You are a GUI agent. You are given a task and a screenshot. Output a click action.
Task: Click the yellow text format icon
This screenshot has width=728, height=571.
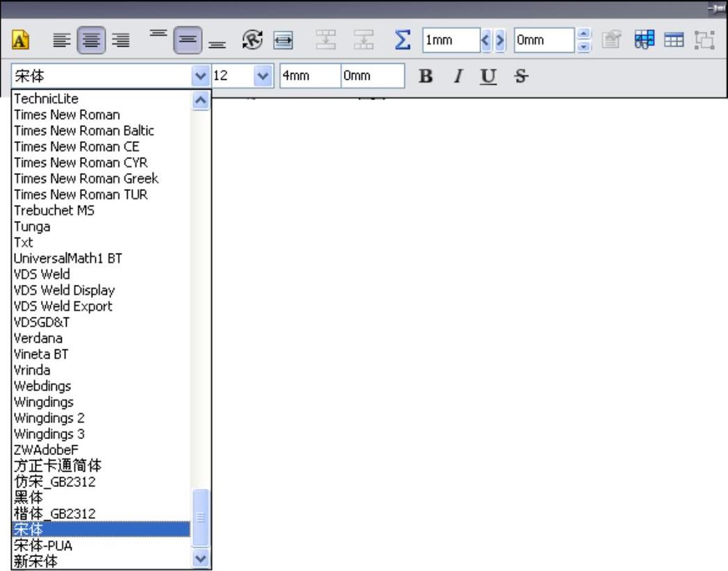coord(21,41)
